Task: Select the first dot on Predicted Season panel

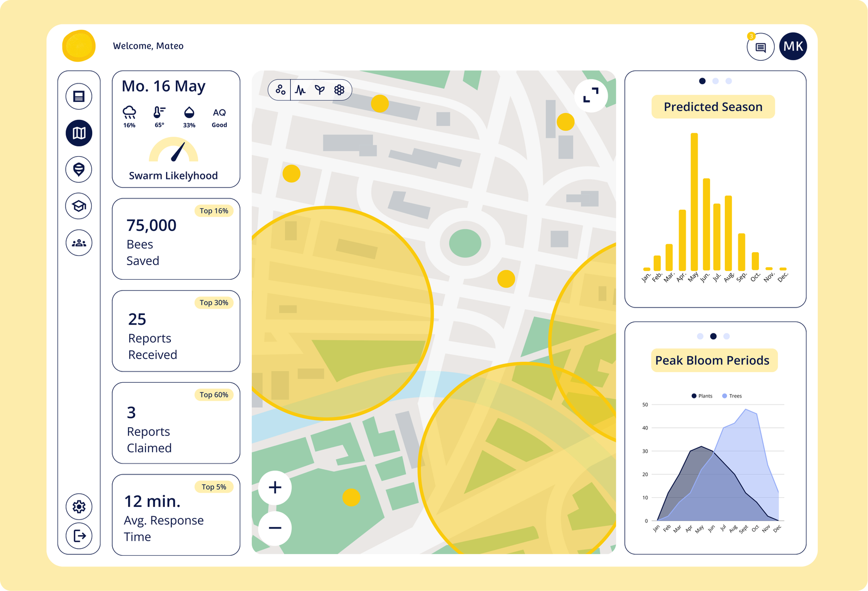Action: 701,80
